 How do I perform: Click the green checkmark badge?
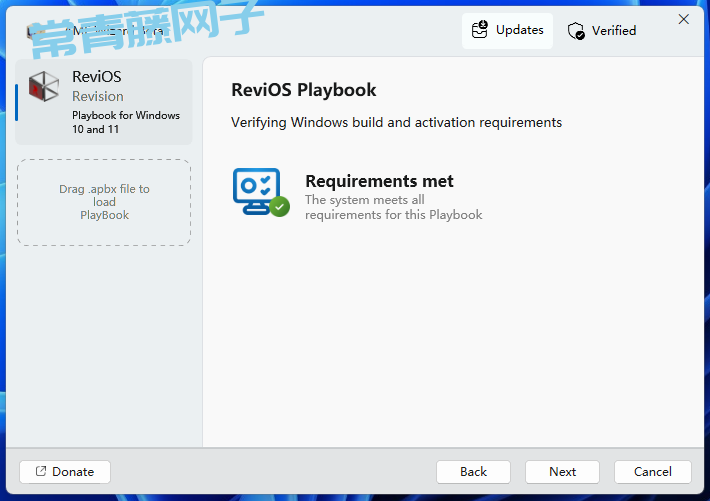pos(279,207)
